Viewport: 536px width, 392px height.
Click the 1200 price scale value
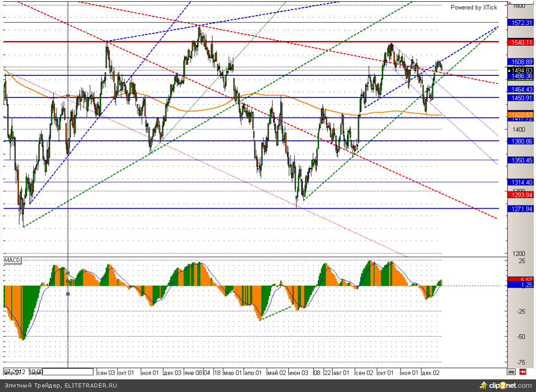pyautogui.click(x=519, y=254)
